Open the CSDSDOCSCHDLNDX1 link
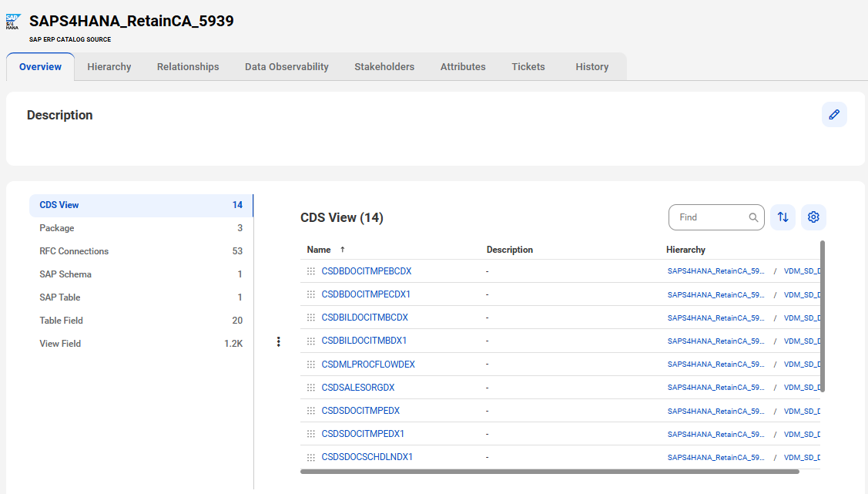This screenshot has width=868, height=494. coord(367,458)
